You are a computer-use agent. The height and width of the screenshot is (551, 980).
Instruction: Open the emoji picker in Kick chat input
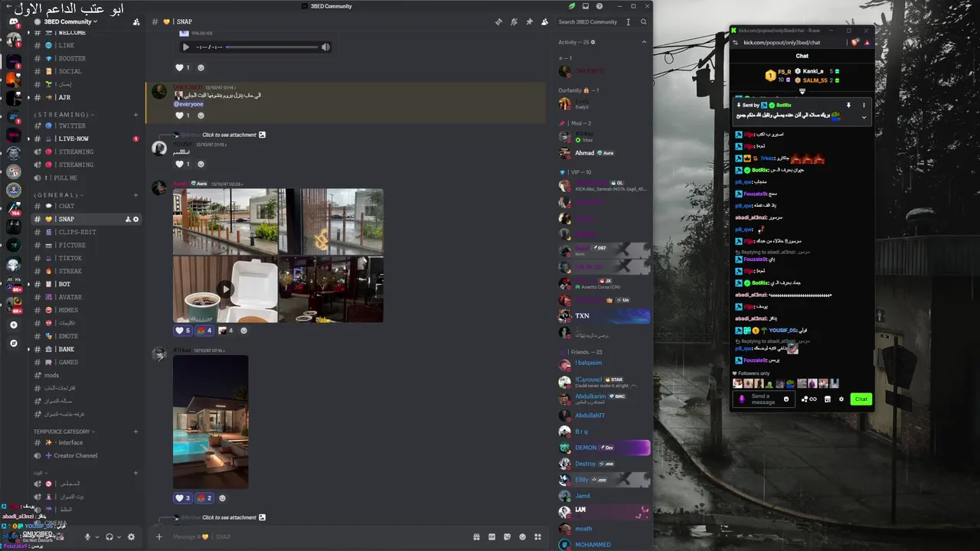(786, 399)
